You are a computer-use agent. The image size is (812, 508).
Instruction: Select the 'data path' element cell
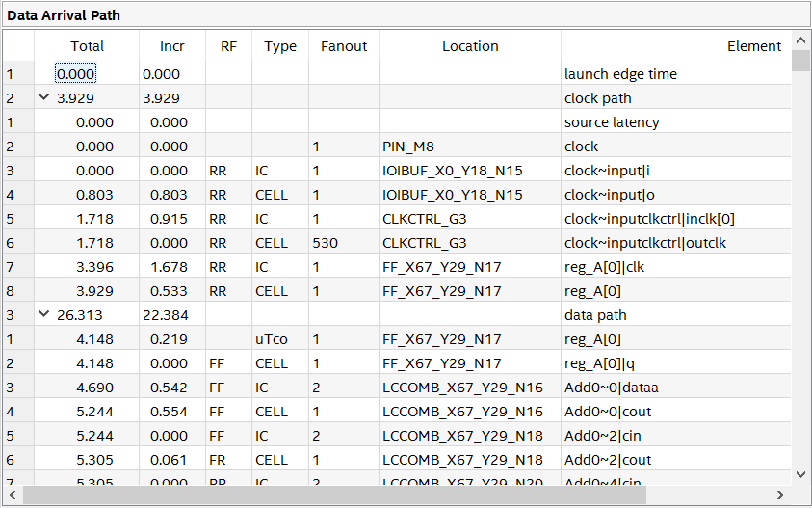pyautogui.click(x=676, y=315)
